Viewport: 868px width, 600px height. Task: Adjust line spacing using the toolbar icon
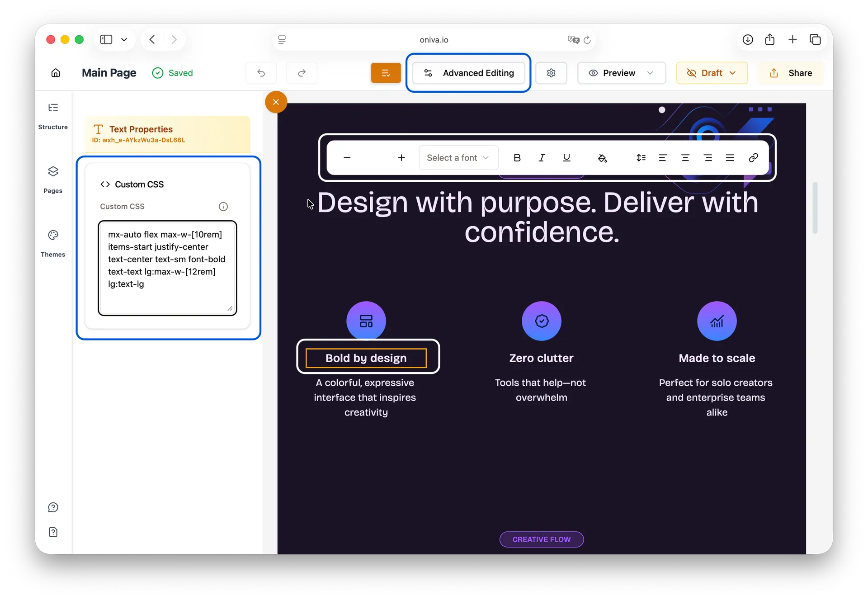pyautogui.click(x=641, y=157)
